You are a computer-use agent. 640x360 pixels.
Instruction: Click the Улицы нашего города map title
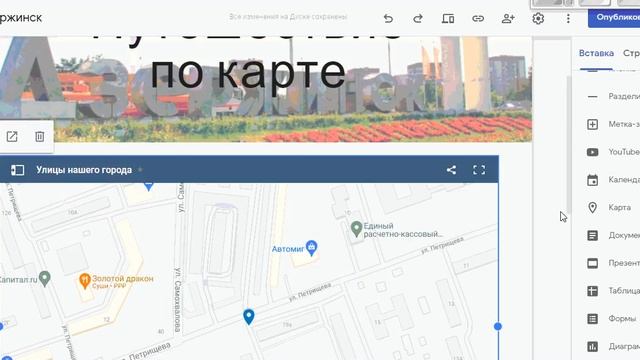[x=84, y=170]
